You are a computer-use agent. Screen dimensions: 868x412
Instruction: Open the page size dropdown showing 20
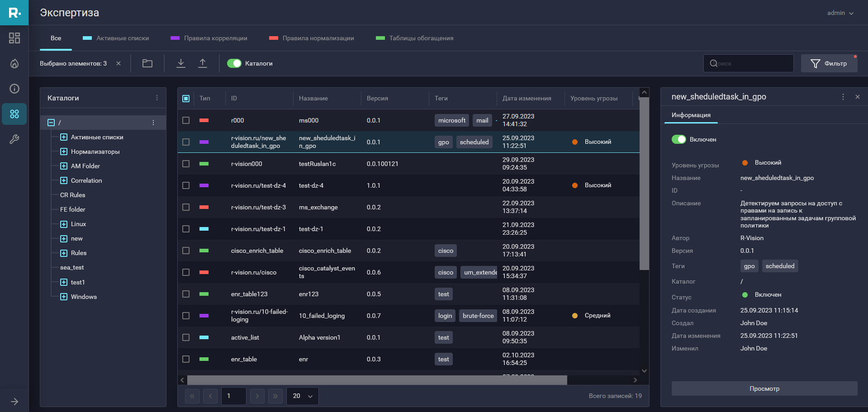(x=303, y=396)
